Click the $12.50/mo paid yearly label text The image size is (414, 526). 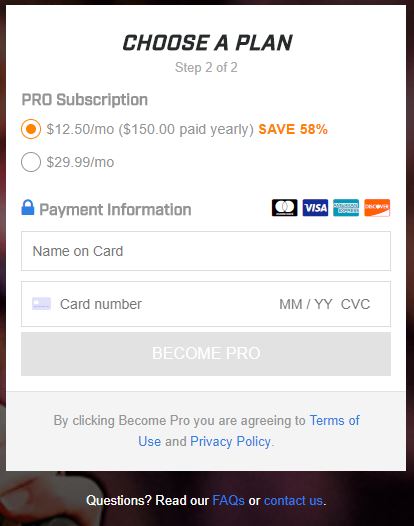click(150, 129)
